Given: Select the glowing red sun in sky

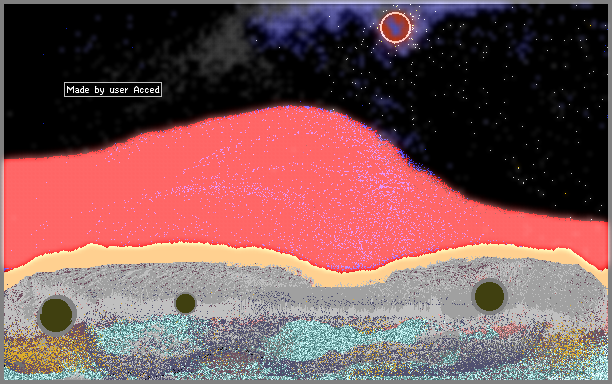Looking at the screenshot, I should (395, 27).
